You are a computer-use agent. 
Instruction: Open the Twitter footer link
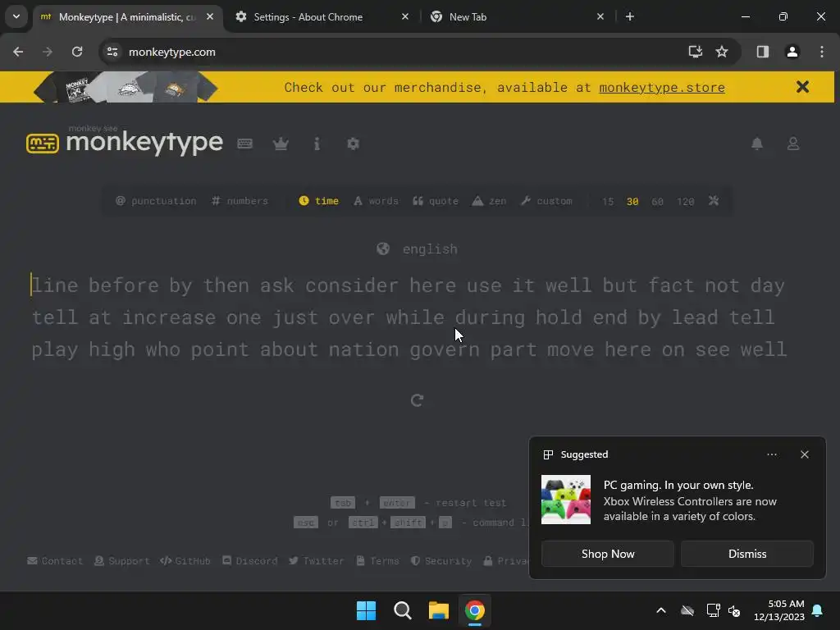(x=316, y=561)
